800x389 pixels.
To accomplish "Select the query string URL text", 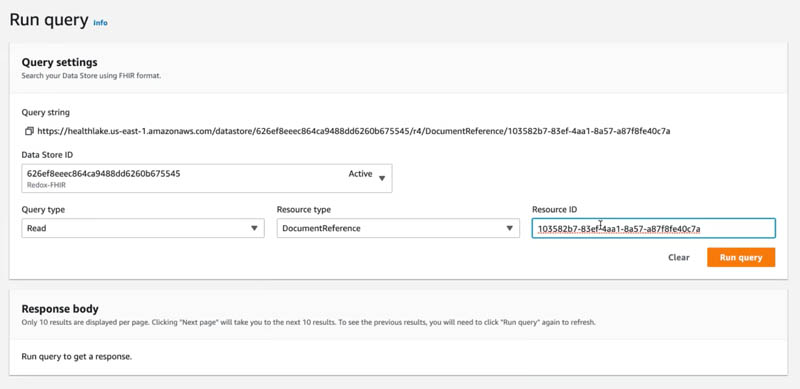I will (354, 131).
